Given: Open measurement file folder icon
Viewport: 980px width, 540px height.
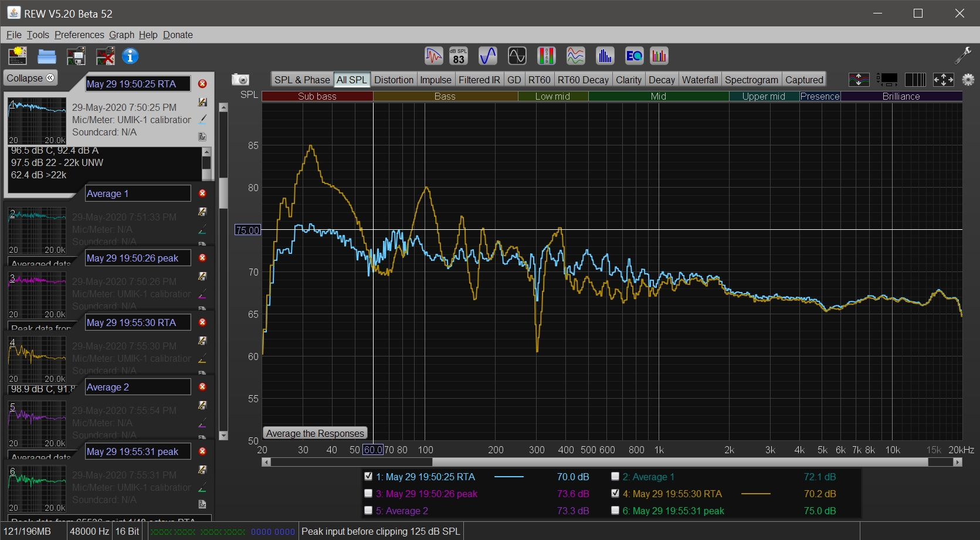Looking at the screenshot, I should point(47,56).
